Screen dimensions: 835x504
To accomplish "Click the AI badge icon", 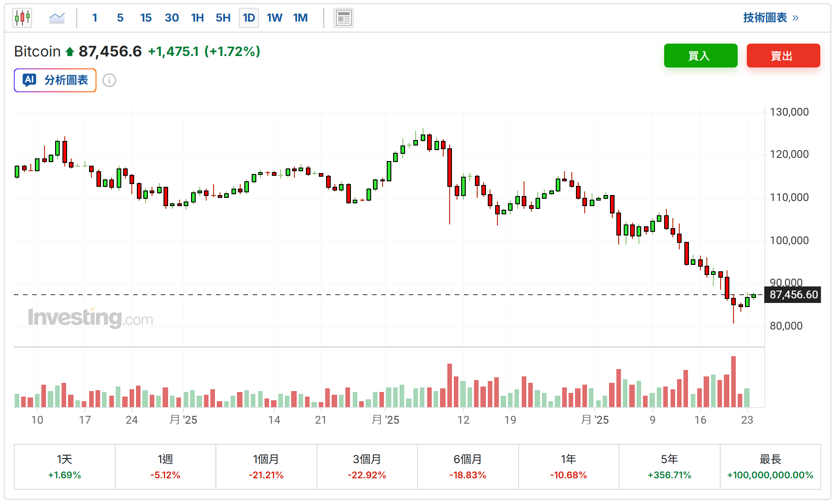I will (x=30, y=80).
